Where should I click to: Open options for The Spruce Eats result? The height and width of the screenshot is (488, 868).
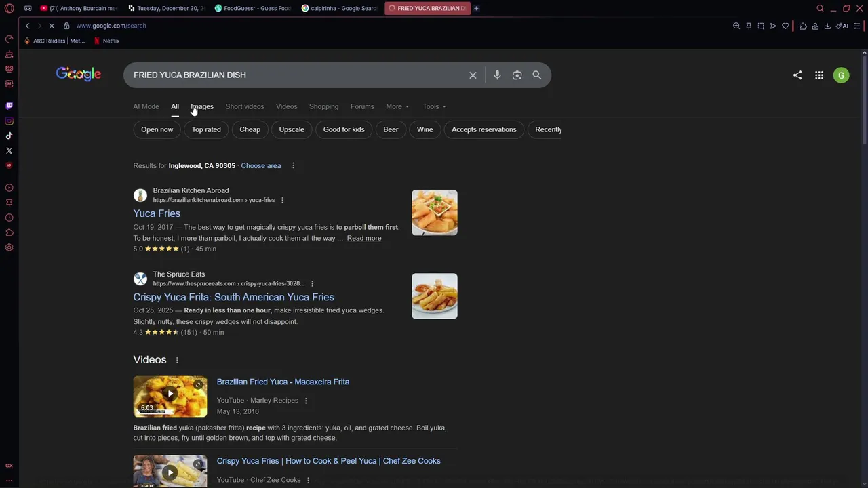pos(312,284)
